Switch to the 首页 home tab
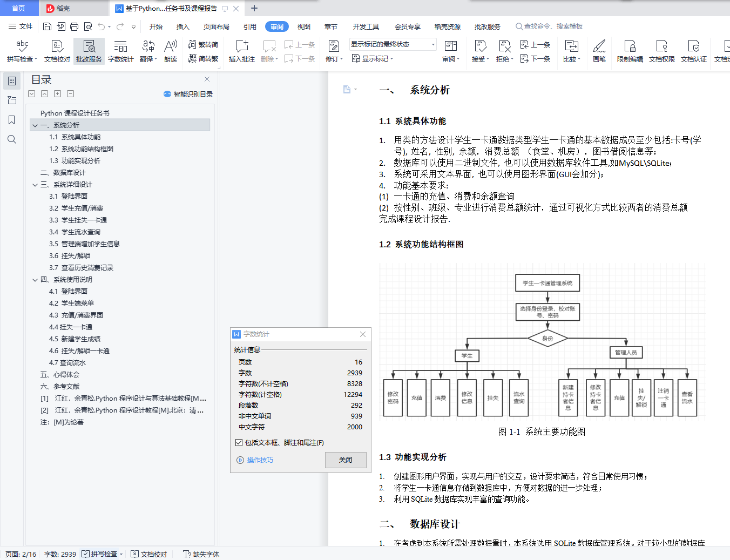The image size is (730, 560). point(19,8)
